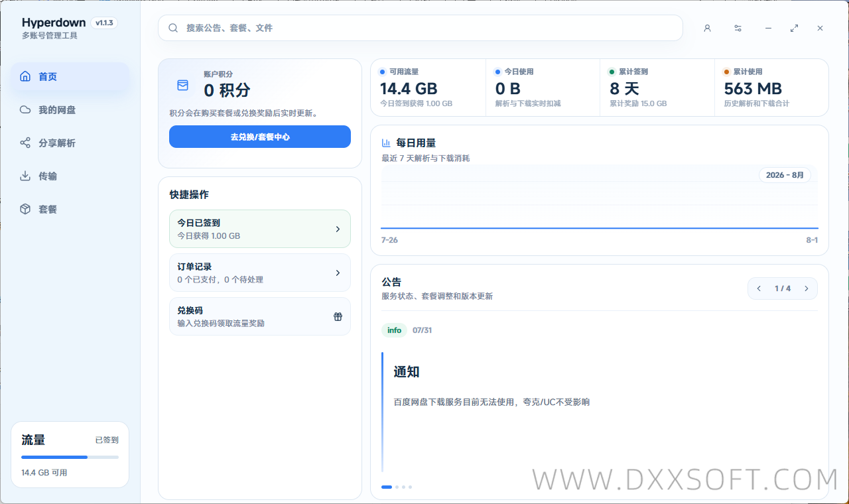Open the 今日已签到 quick action

(x=260, y=229)
